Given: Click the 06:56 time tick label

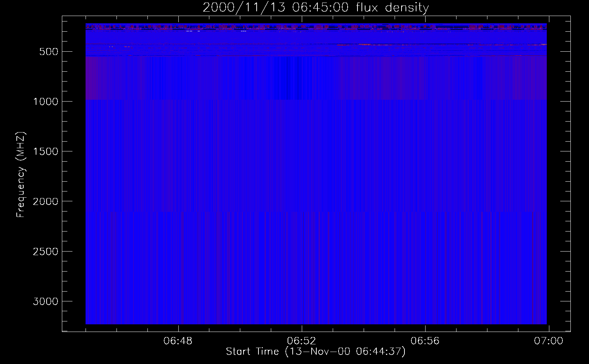Looking at the screenshot, I should click(x=425, y=341).
